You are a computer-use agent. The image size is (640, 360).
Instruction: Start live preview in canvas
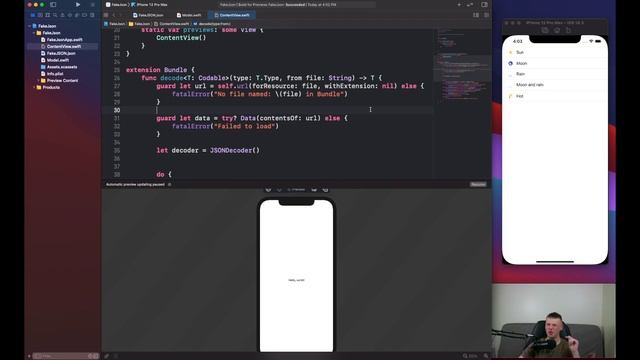268,189
